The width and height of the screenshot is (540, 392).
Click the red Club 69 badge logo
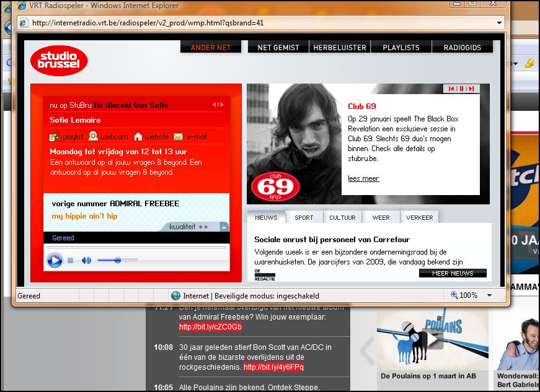[x=275, y=186]
